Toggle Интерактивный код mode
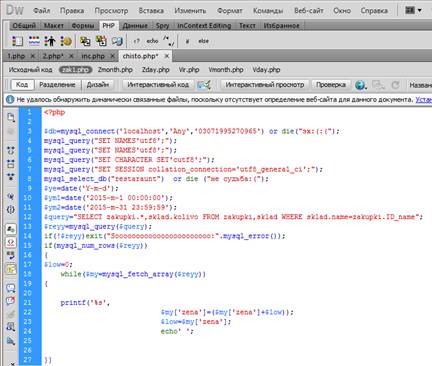This screenshot has width=432, height=366. (x=158, y=85)
